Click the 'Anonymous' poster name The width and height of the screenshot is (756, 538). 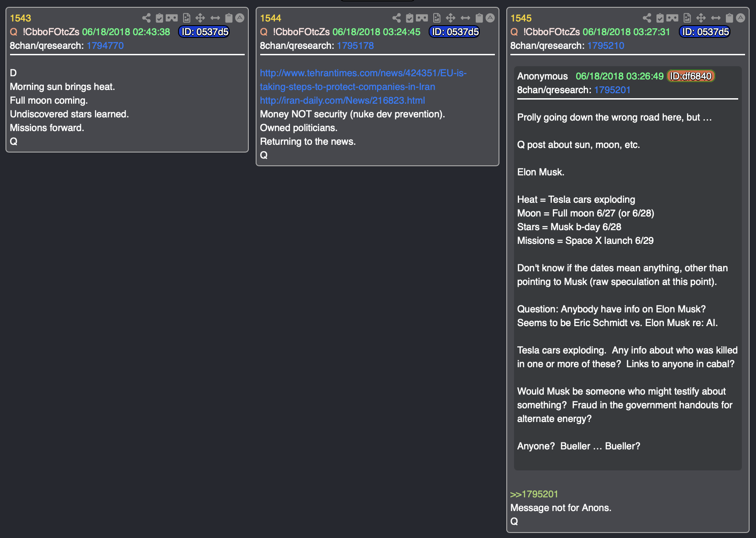coord(542,76)
